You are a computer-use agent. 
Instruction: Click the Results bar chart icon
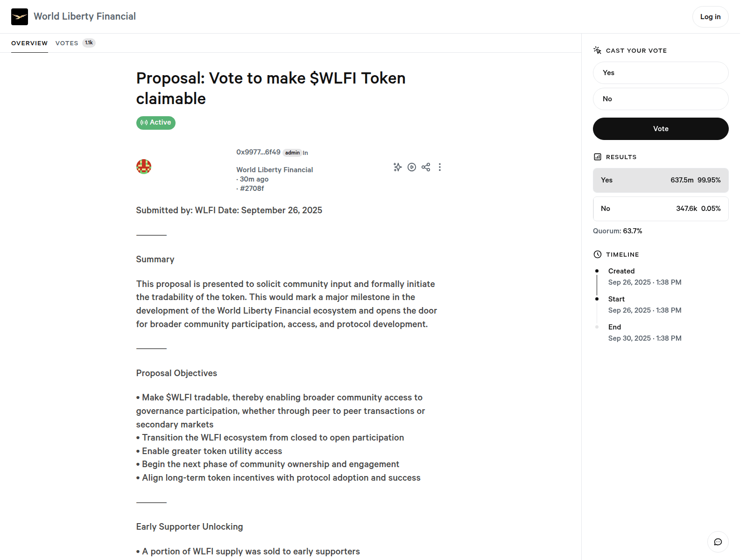click(x=598, y=157)
